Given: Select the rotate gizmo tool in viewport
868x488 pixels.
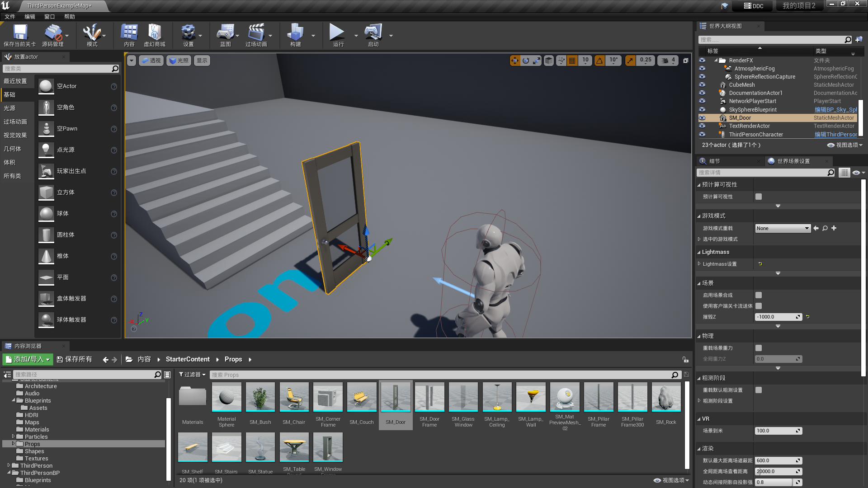Looking at the screenshot, I should pyautogui.click(x=526, y=61).
